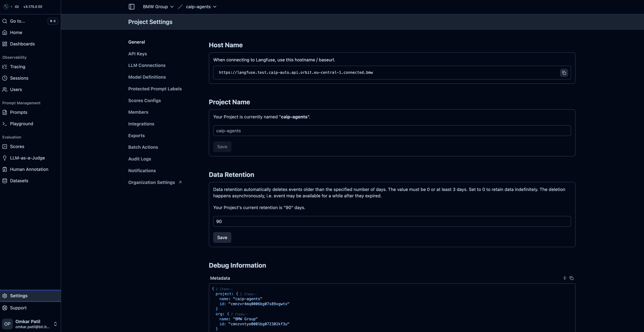Open the Model Definitions settings tab
The height and width of the screenshot is (332, 644).
click(x=147, y=77)
